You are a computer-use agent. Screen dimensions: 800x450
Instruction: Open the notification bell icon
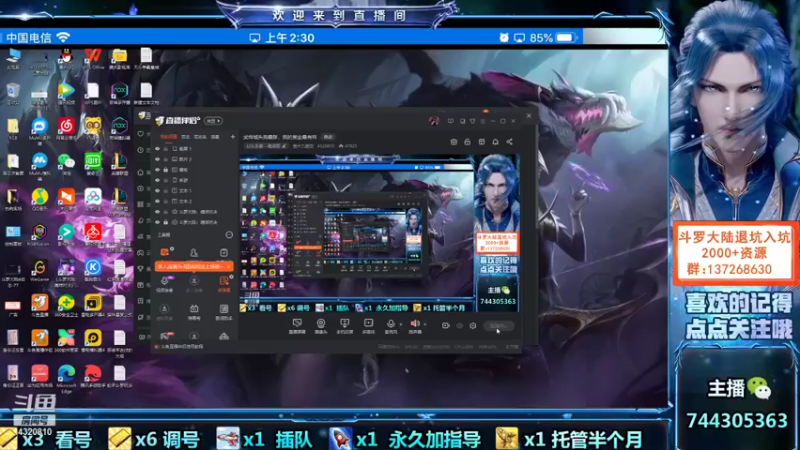[495, 142]
